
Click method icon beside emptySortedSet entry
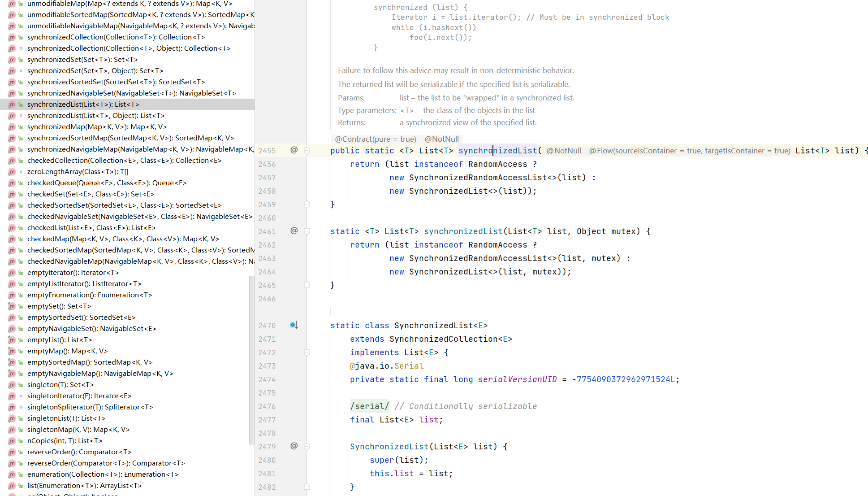(12, 318)
